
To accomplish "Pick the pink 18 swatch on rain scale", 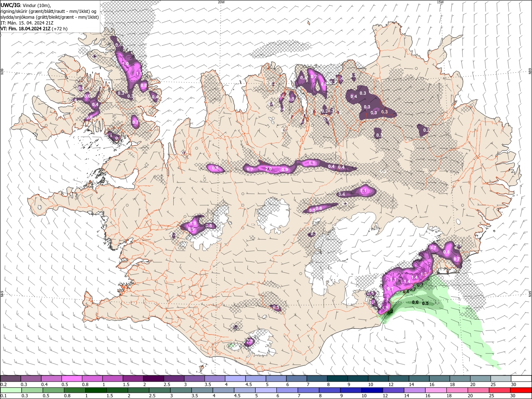I will [458, 390].
